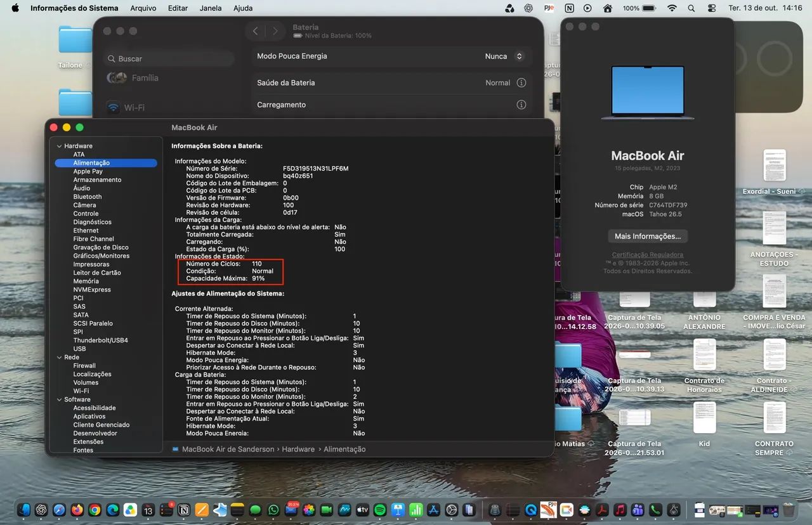Select Memória in the sidebar

click(86, 281)
